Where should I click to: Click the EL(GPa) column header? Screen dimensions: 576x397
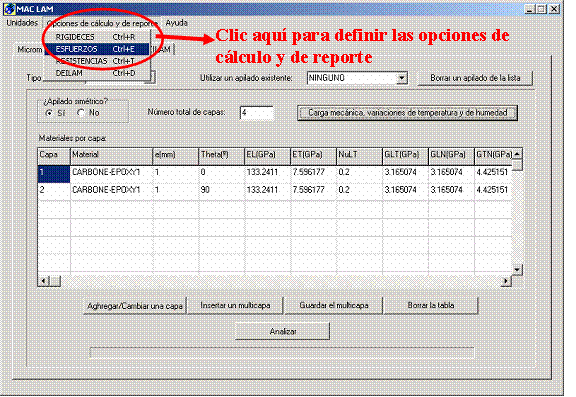267,155
